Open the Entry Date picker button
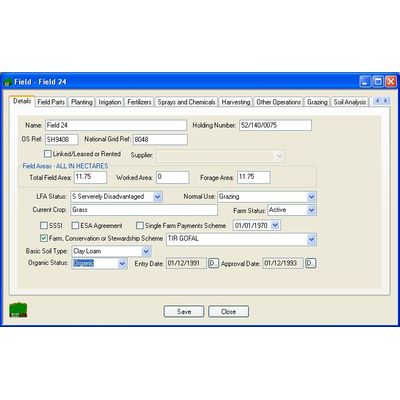Screen dimensions: 400x400 point(213,263)
